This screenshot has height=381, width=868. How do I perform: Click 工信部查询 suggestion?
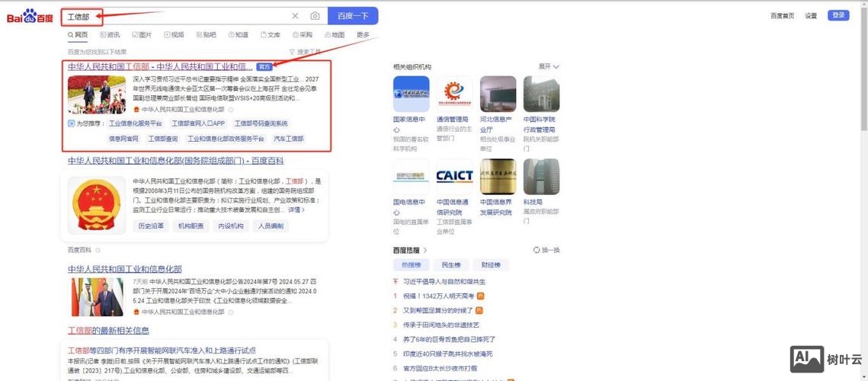[163, 139]
